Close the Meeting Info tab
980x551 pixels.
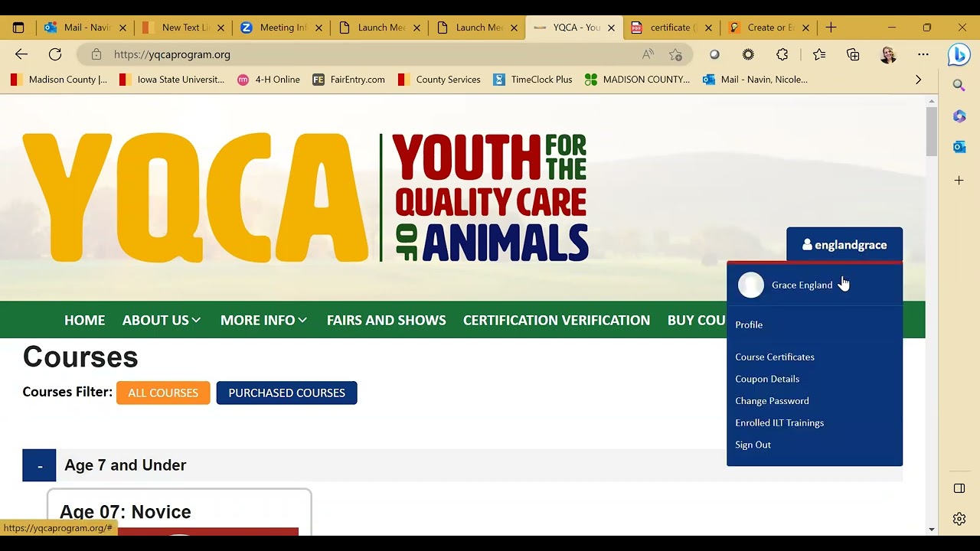318,28
